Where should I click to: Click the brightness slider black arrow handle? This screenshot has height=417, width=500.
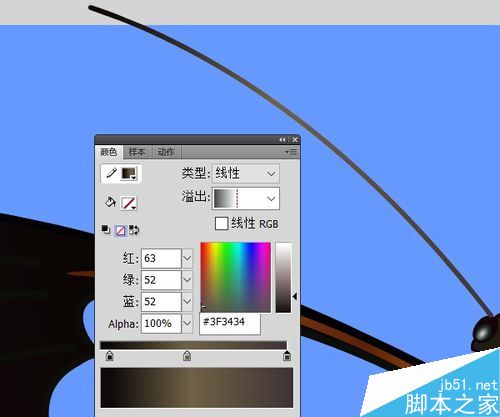(295, 296)
